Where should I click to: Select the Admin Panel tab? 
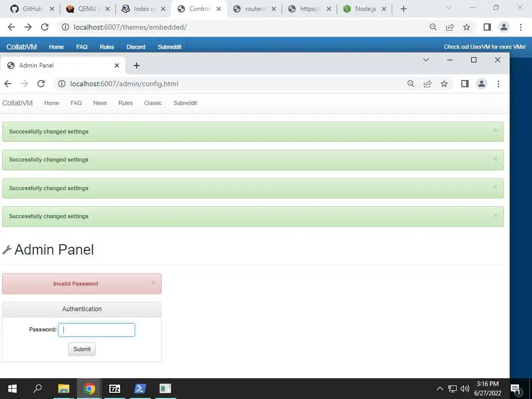63,65
